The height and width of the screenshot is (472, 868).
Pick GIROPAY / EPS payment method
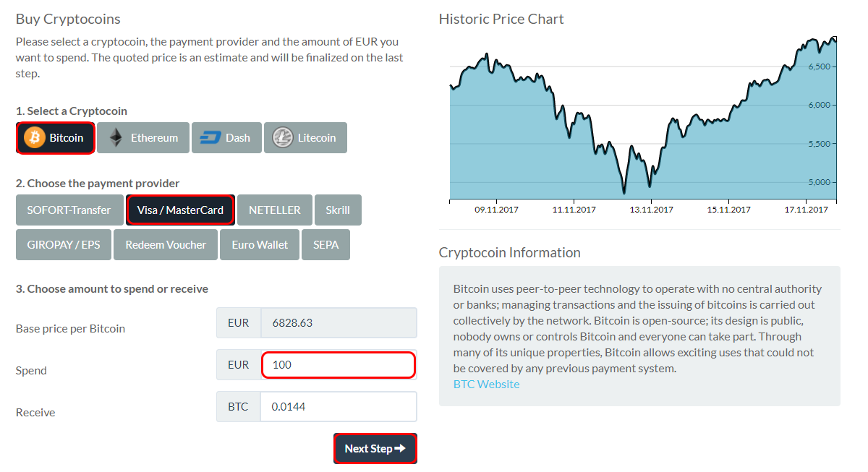(64, 244)
